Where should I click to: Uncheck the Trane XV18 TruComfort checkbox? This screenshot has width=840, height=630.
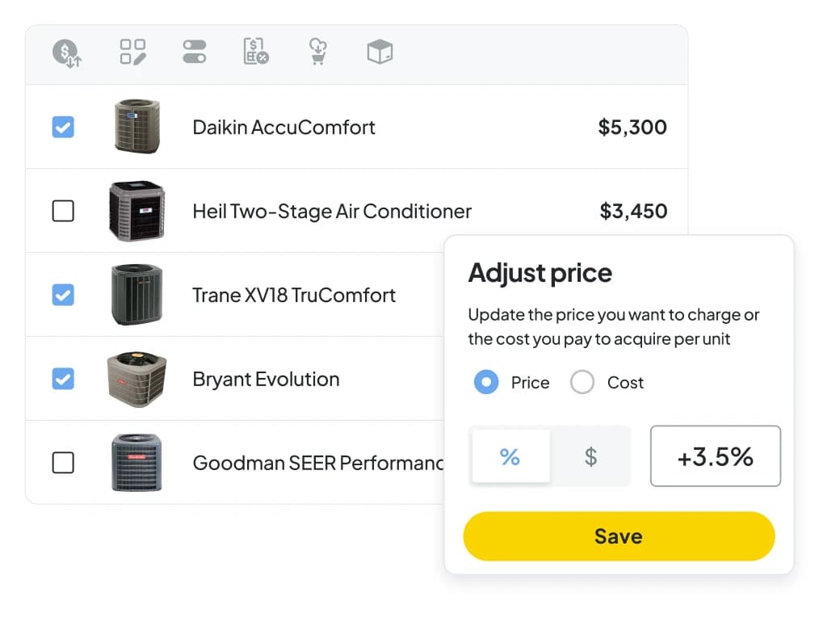pyautogui.click(x=63, y=295)
